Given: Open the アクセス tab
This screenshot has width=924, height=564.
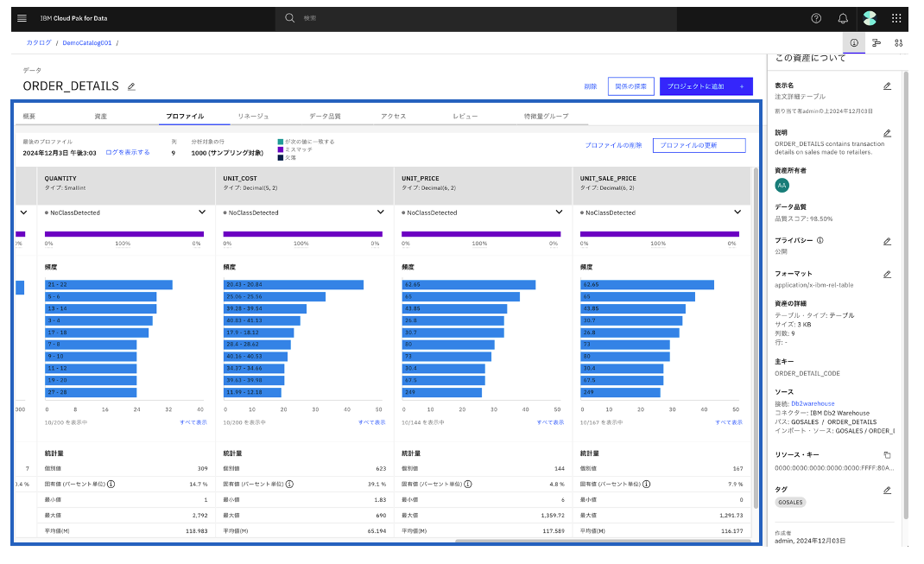Looking at the screenshot, I should pyautogui.click(x=394, y=116).
